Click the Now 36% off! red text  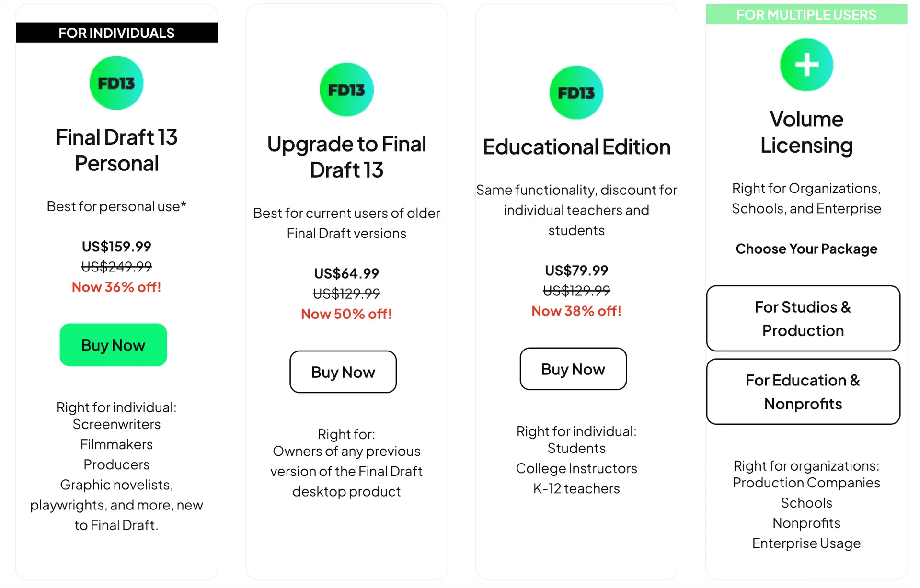click(x=116, y=287)
